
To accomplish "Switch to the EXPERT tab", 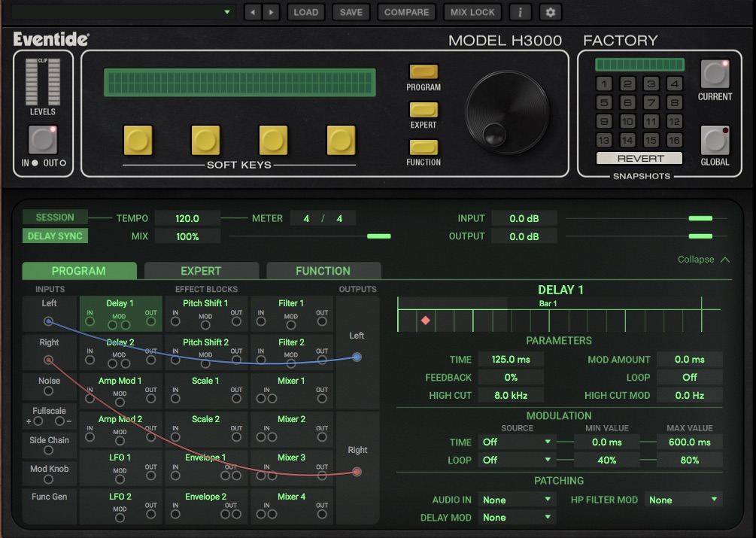I will [201, 271].
